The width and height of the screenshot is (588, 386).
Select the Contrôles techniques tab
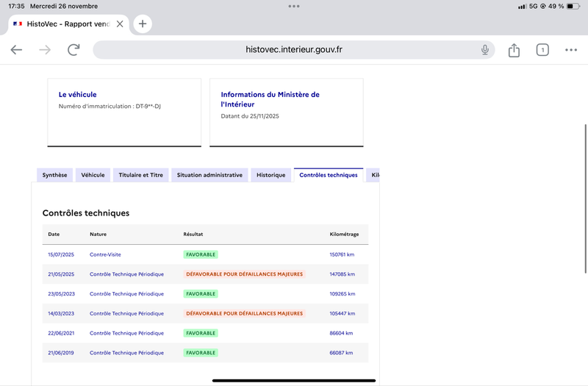point(329,175)
